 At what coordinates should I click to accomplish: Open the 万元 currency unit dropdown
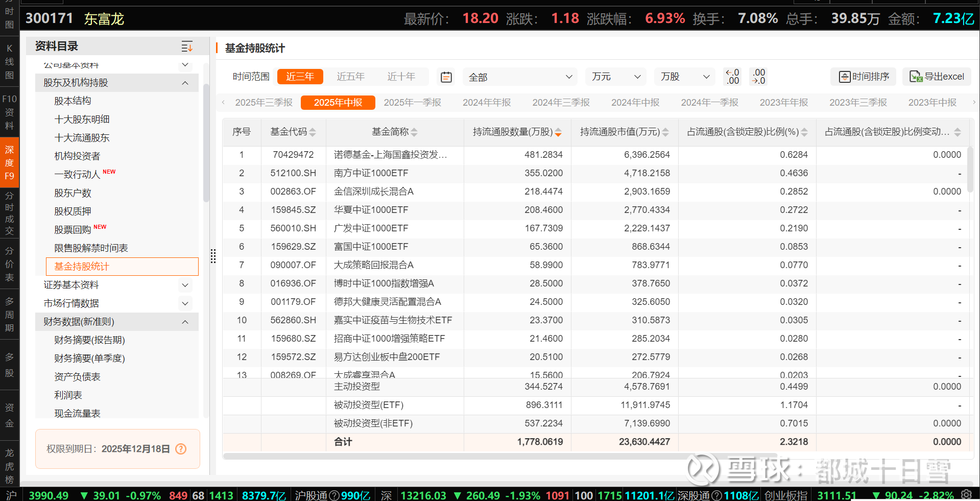(615, 77)
